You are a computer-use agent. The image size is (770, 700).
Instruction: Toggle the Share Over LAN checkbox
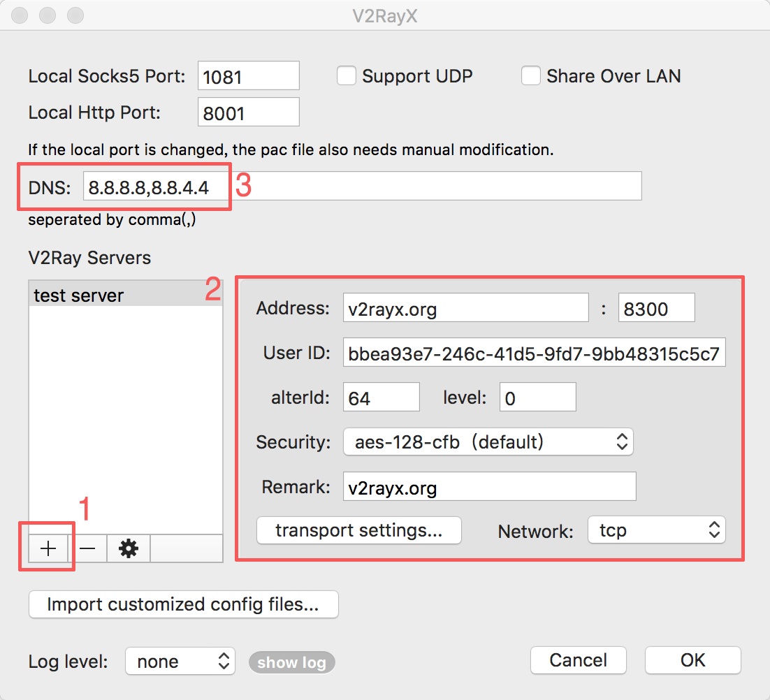[531, 76]
